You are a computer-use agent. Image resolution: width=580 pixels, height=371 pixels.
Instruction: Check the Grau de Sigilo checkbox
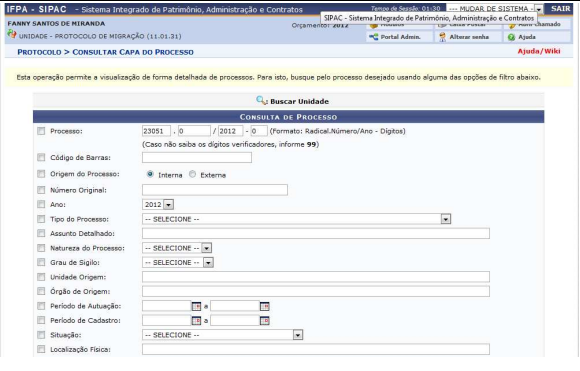tap(41, 262)
